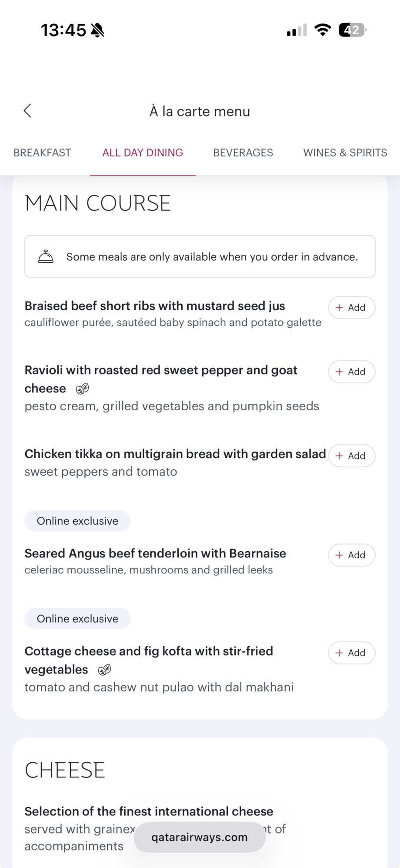Tap the Online exclusive tag above Angus beef
Screen dimensions: 400x868
click(77, 521)
